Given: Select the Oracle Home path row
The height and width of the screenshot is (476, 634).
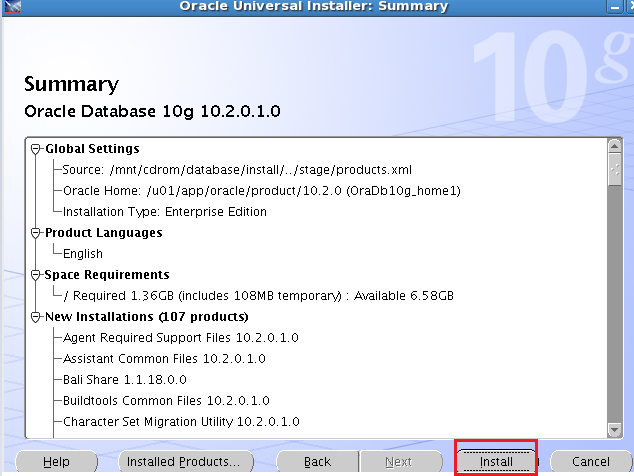Looking at the screenshot, I should 262,190.
